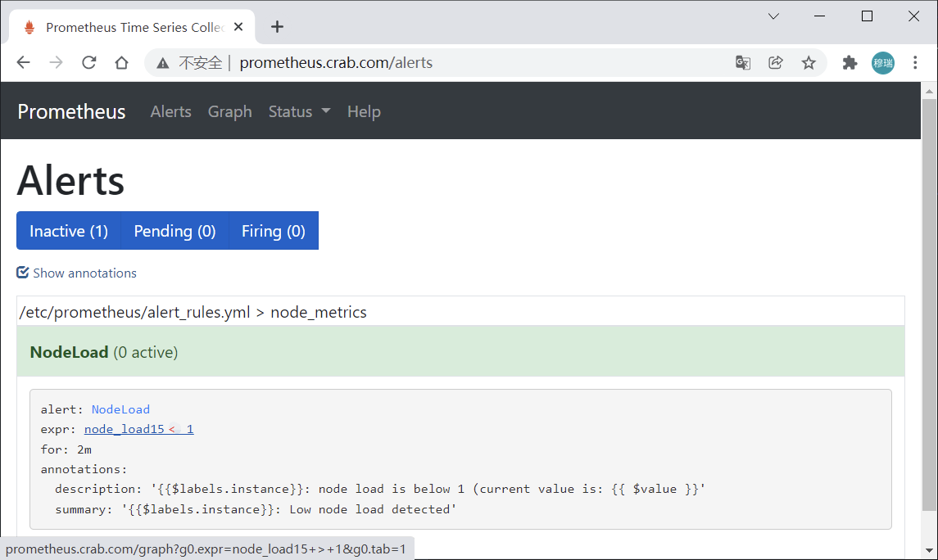938x560 pixels.
Task: Uncheck Show annotations checkbox
Action: (23, 273)
